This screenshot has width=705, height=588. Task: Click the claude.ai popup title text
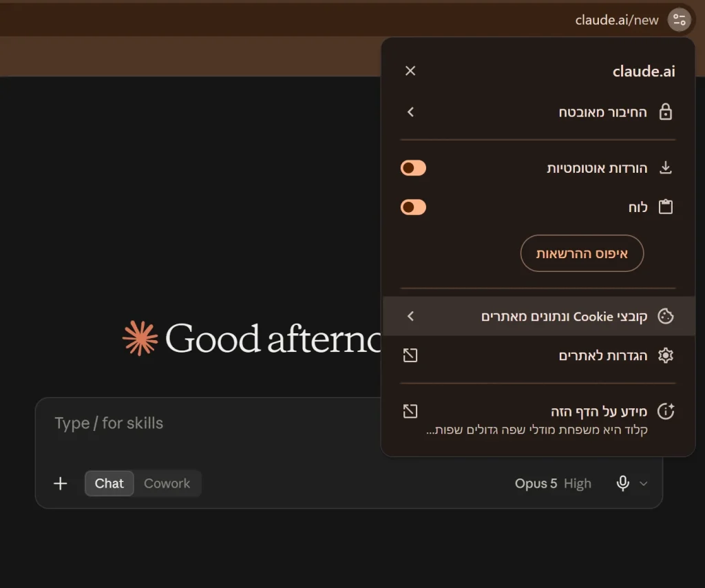tap(644, 71)
